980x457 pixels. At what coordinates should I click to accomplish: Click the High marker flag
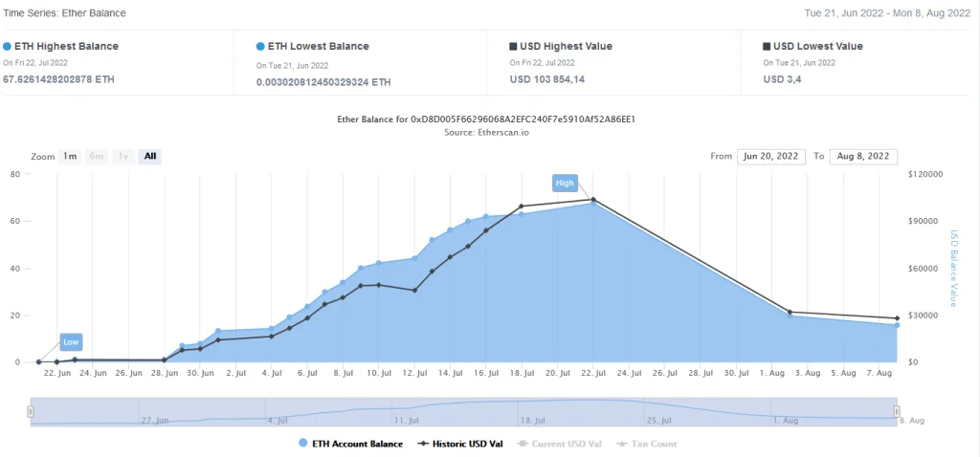click(565, 183)
